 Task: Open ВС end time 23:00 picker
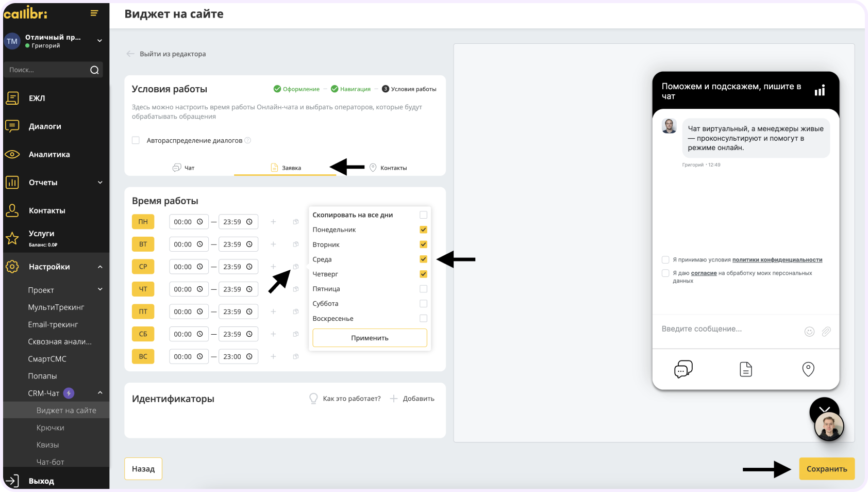238,357
